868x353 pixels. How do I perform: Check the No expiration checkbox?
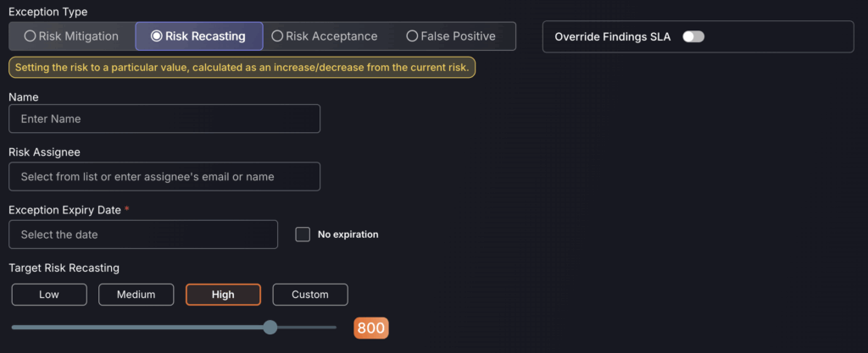click(x=303, y=234)
